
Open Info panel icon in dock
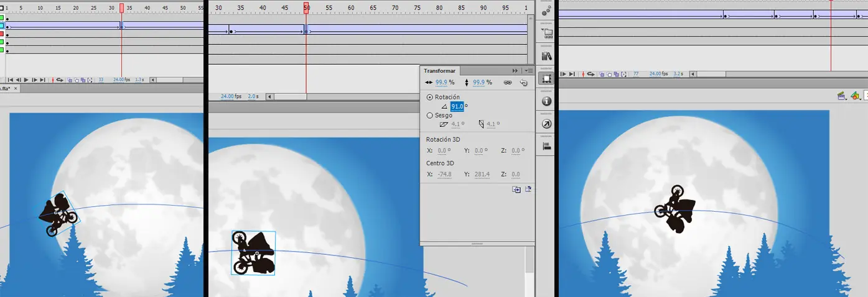tap(546, 101)
